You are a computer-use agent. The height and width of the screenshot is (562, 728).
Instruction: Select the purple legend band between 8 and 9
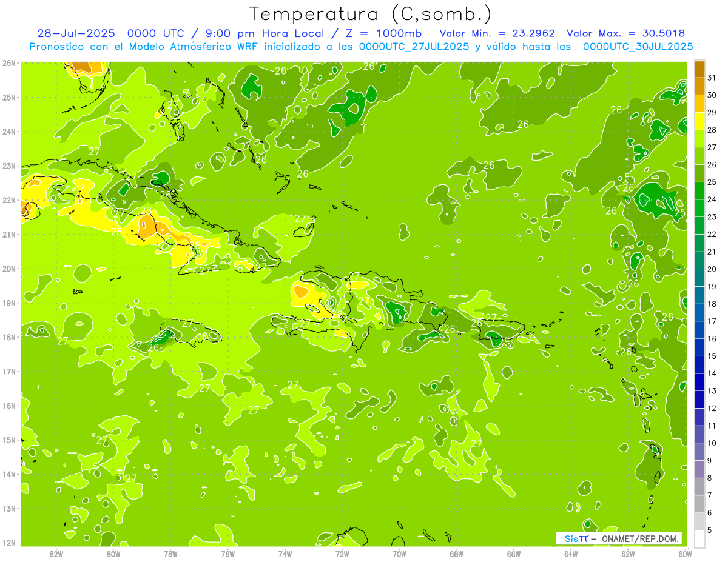tap(699, 469)
